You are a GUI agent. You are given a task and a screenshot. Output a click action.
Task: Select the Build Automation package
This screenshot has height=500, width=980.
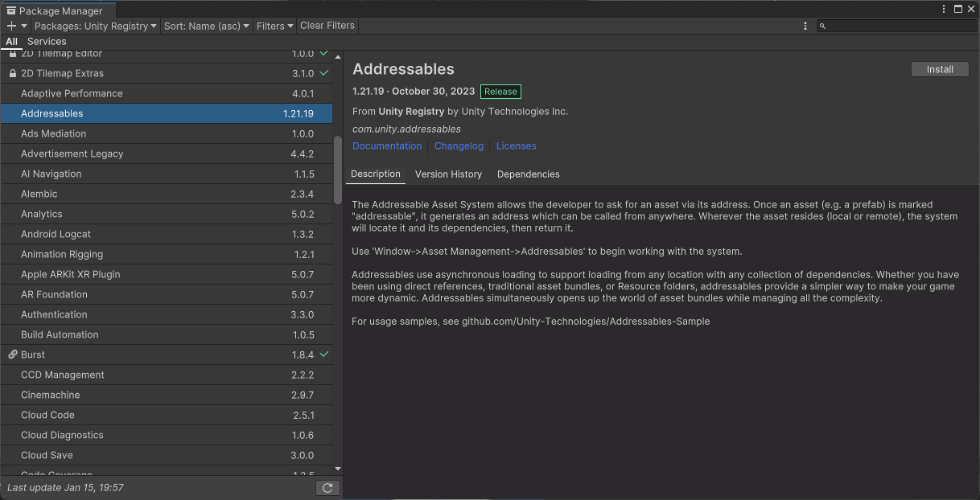166,334
